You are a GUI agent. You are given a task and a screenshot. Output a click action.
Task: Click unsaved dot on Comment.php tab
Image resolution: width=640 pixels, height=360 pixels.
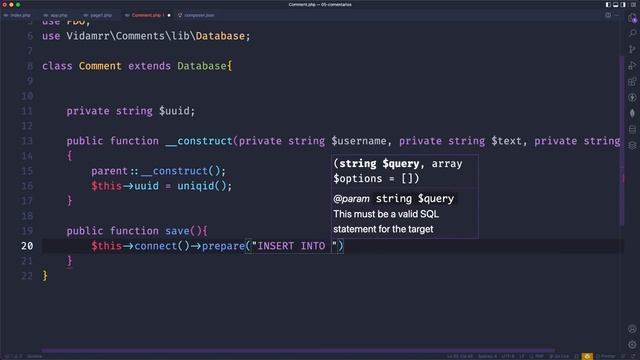click(x=169, y=15)
